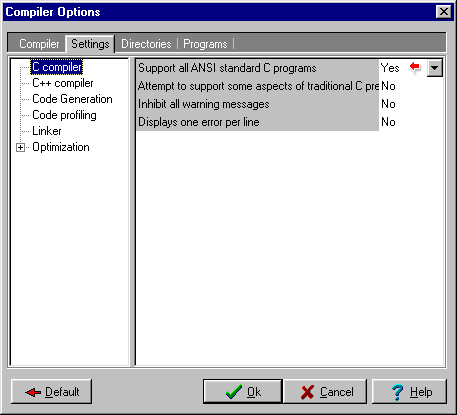Switch to the Compiler tab

(x=39, y=44)
